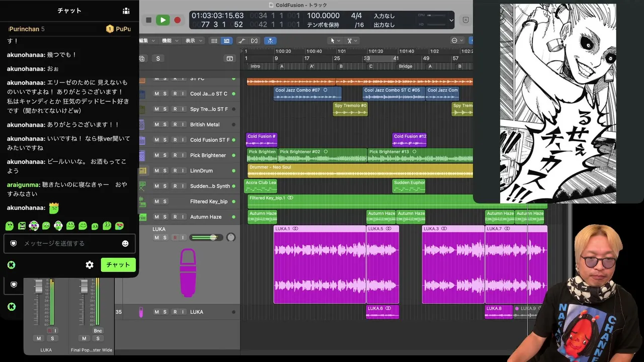Mute the LUKA mixer channel strip

pos(39,338)
